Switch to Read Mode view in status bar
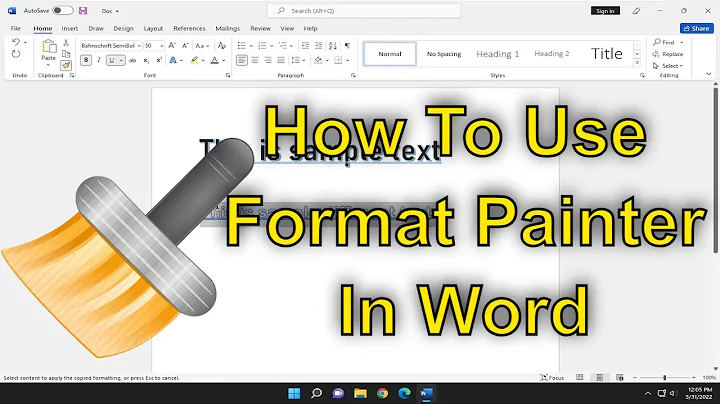The image size is (720, 404). point(579,377)
